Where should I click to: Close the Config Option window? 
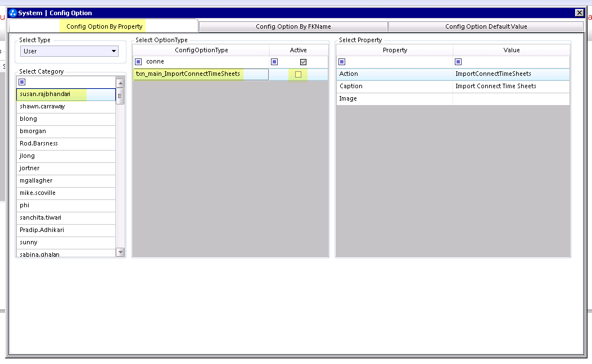(x=579, y=13)
